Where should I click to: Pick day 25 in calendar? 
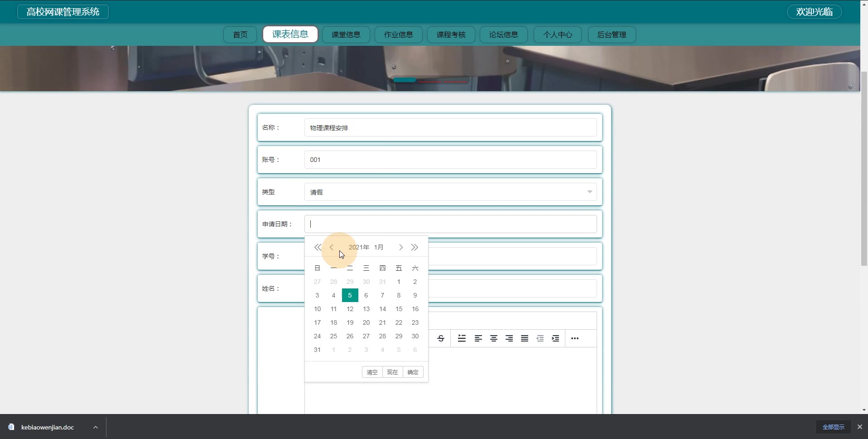click(x=333, y=336)
